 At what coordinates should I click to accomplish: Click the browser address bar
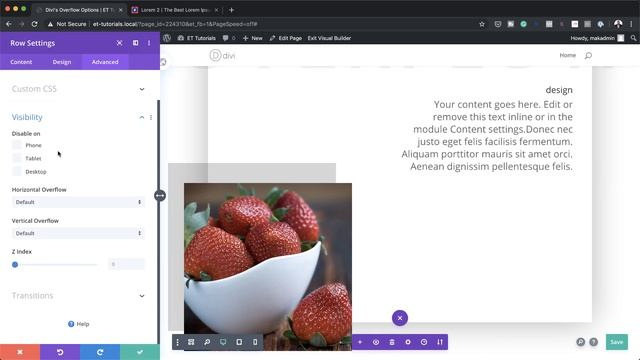pyautogui.click(x=261, y=24)
